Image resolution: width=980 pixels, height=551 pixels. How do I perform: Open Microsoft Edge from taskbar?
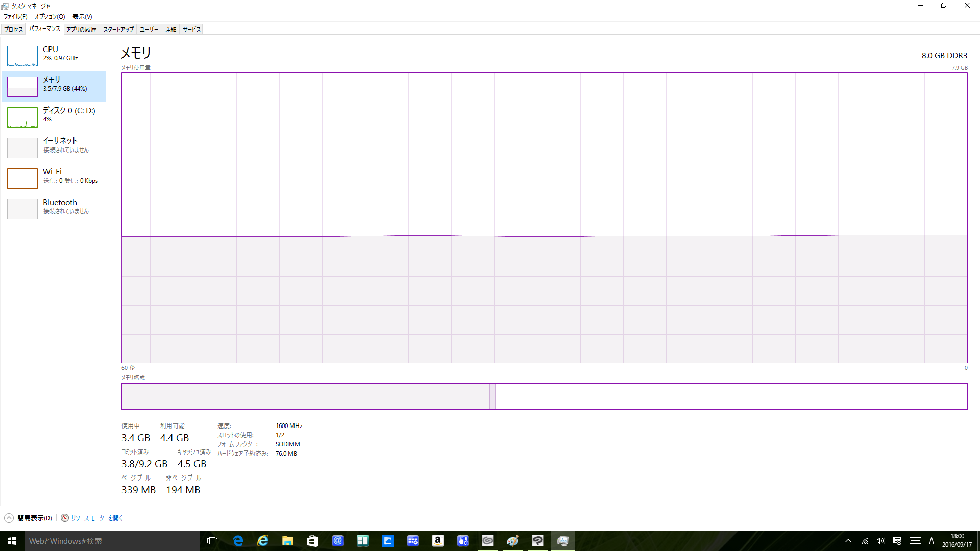(x=238, y=541)
